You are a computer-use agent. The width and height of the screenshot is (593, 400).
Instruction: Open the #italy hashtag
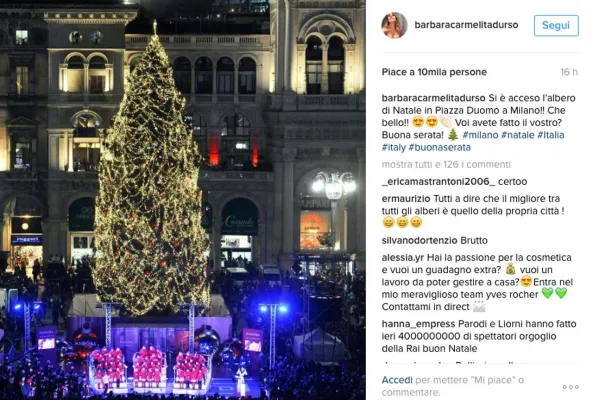pyautogui.click(x=394, y=147)
